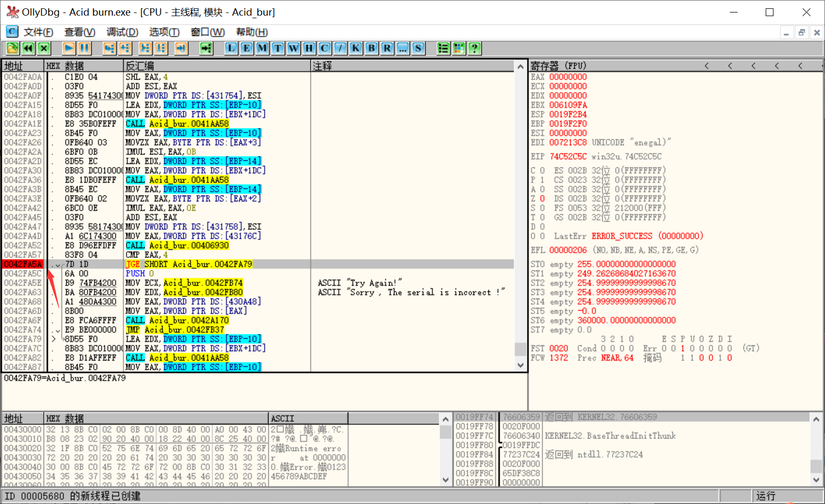Pause execution with the pause icon
Screen dimensions: 825x504
click(x=85, y=48)
